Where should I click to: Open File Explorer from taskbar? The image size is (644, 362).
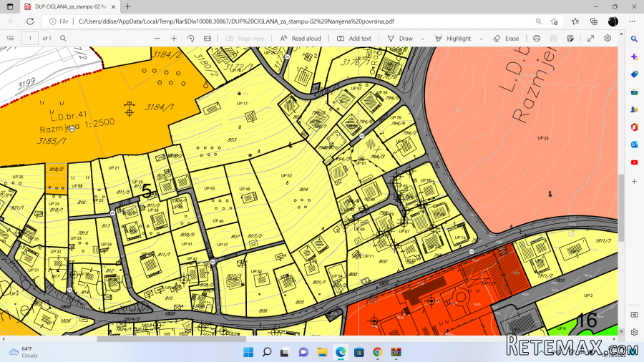(322, 352)
